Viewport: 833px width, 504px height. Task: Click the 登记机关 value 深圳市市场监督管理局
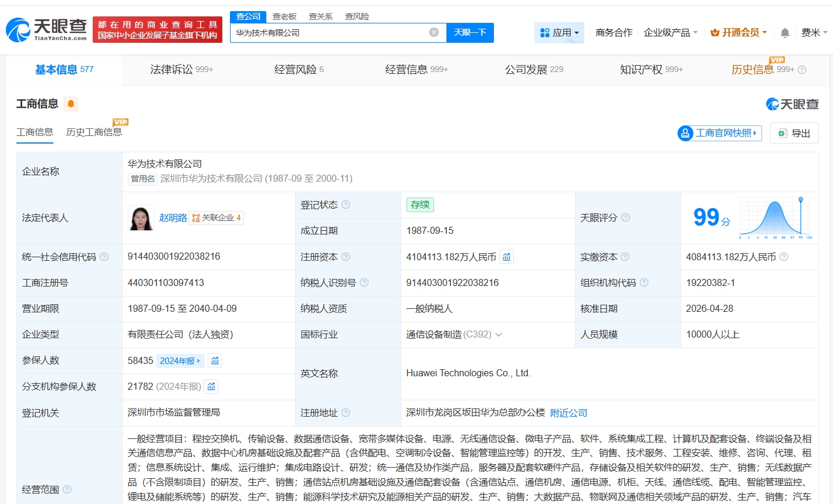174,413
